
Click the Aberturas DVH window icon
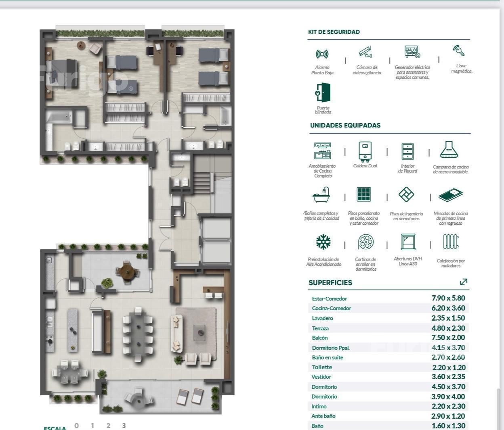pyautogui.click(x=408, y=242)
